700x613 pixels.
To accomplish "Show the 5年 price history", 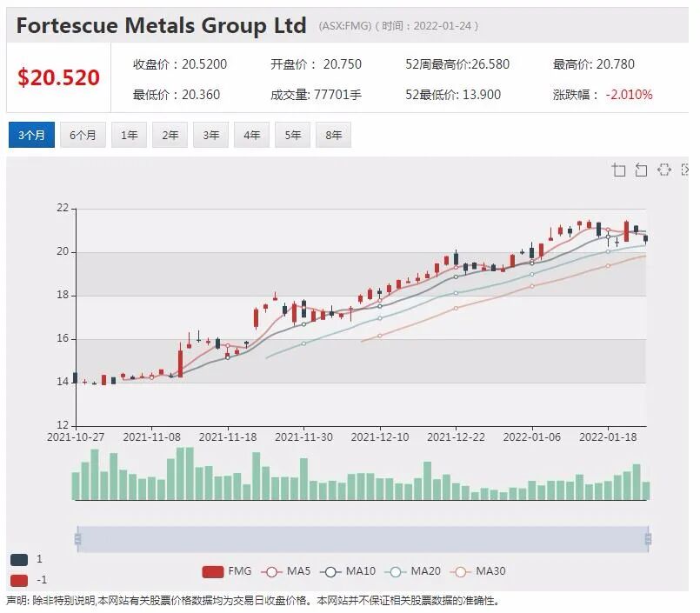I will pyautogui.click(x=292, y=135).
